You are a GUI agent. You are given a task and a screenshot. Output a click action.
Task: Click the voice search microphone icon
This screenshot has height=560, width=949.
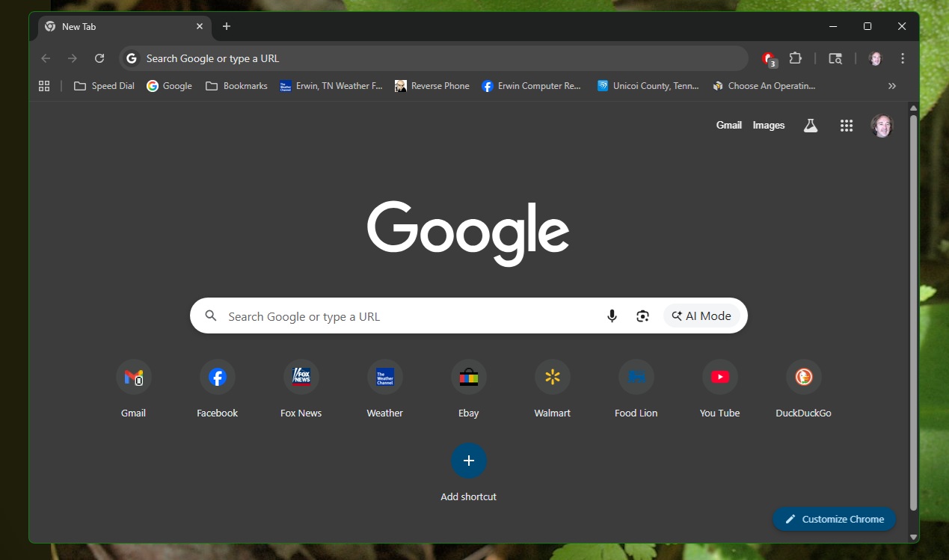pyautogui.click(x=612, y=316)
